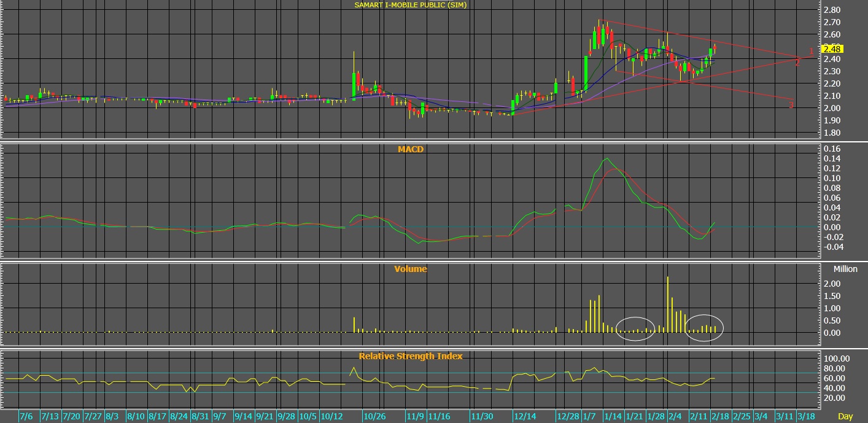Click the 9/14 date label
This screenshot has width=868, height=423.
244,417
